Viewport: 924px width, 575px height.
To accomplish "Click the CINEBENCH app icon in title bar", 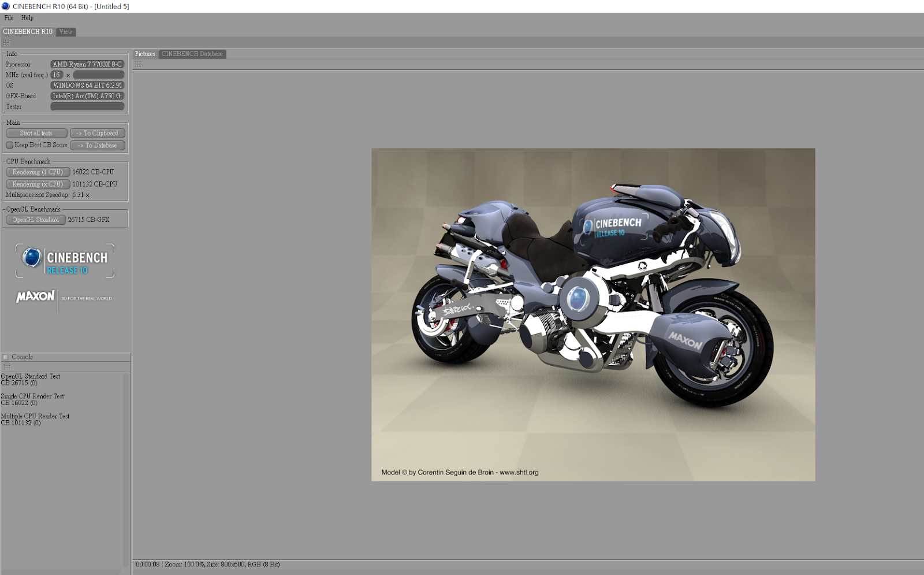I will tap(6, 6).
